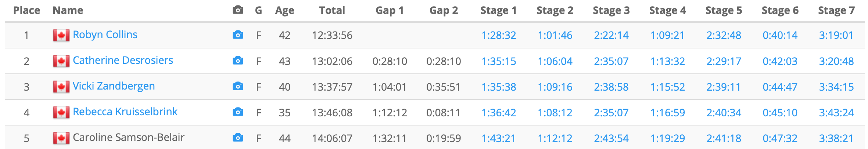View Robyn Collins' Stage 1 time 1:28:32

point(499,35)
